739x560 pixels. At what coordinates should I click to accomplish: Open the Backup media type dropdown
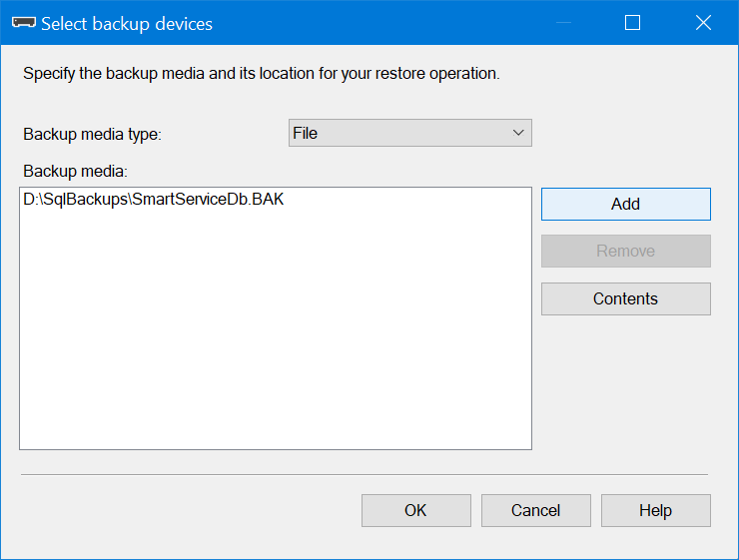click(x=410, y=133)
